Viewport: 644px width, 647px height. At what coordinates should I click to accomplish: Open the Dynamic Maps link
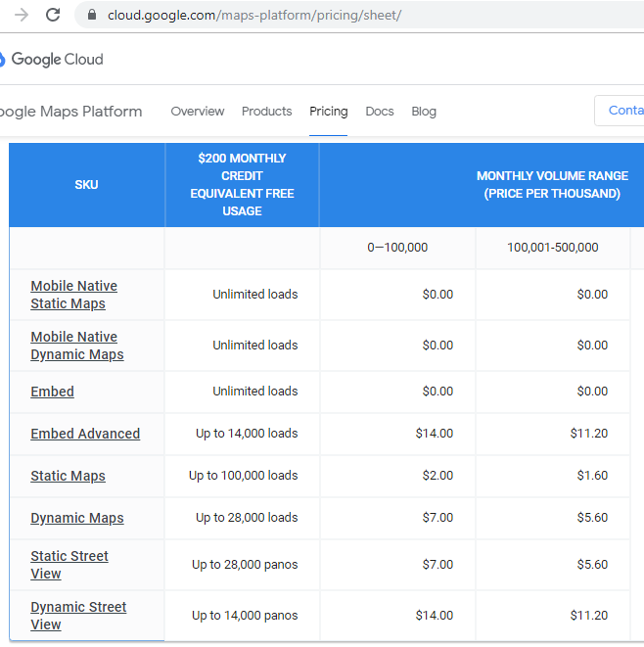(77, 518)
